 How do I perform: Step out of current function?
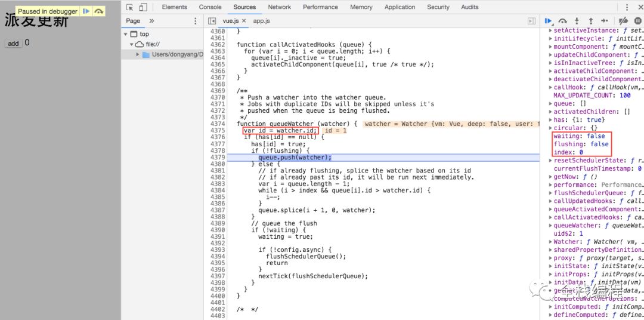(x=590, y=21)
